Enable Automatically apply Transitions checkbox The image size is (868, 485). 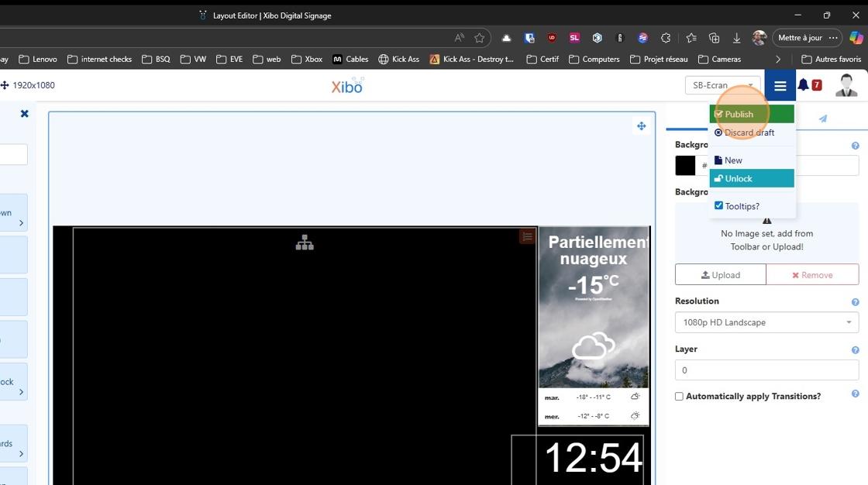click(x=679, y=397)
